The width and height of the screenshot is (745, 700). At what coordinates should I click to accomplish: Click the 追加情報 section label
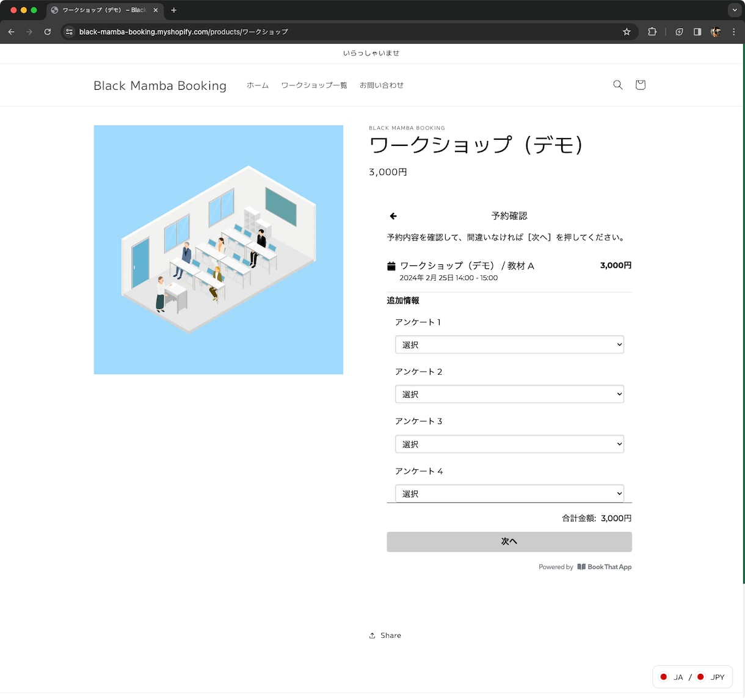pos(403,300)
